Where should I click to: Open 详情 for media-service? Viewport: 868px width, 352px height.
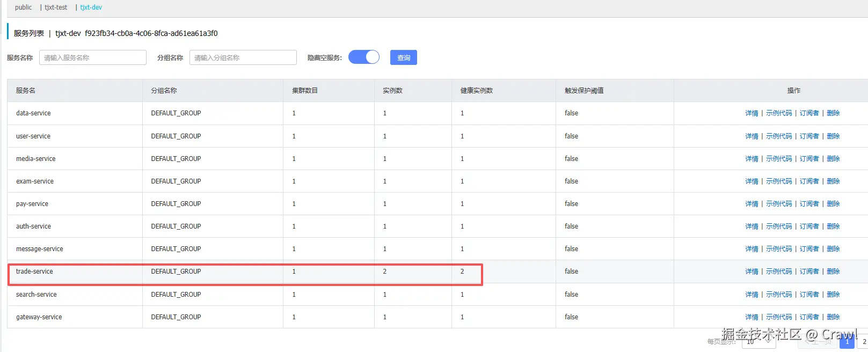752,159
